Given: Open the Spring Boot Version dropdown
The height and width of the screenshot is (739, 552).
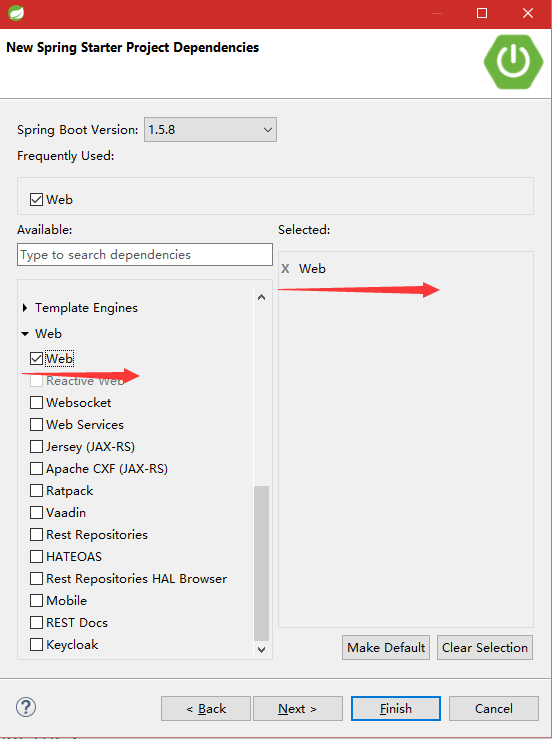Looking at the screenshot, I should 210,130.
